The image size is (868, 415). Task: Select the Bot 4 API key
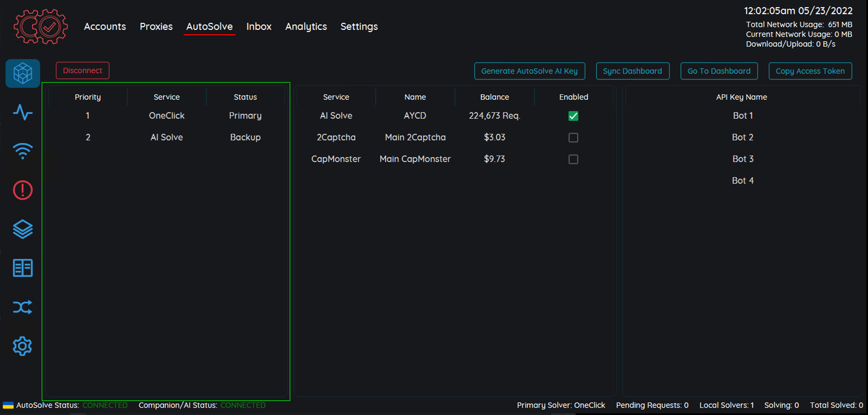tap(743, 180)
